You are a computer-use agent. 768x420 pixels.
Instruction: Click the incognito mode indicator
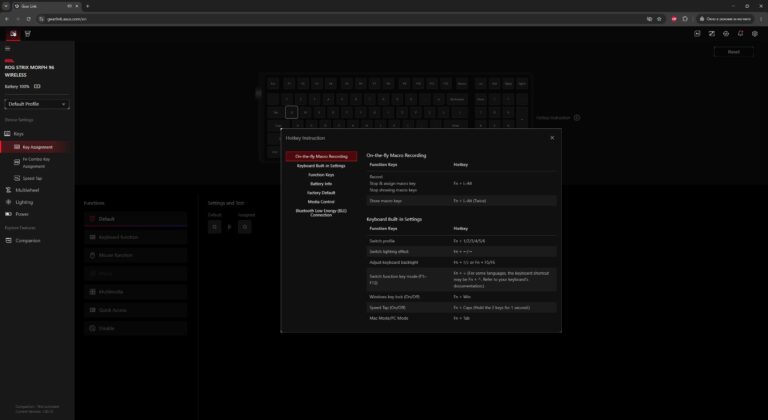point(725,19)
